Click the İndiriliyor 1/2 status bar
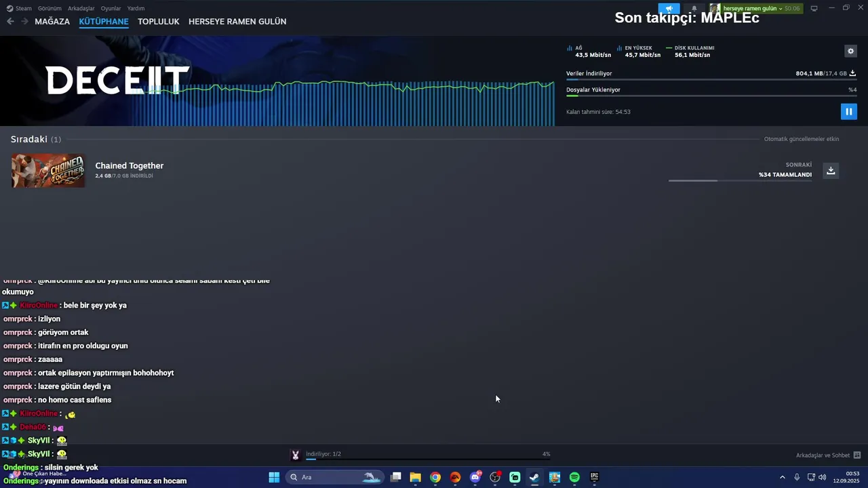The height and width of the screenshot is (488, 868). pyautogui.click(x=428, y=455)
